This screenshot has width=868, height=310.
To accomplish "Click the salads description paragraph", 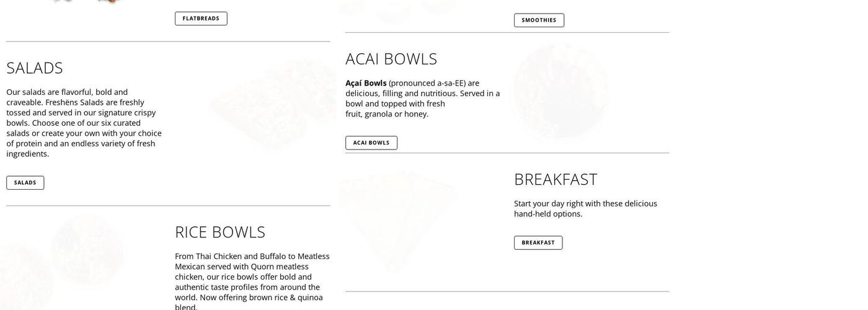I will tap(84, 123).
